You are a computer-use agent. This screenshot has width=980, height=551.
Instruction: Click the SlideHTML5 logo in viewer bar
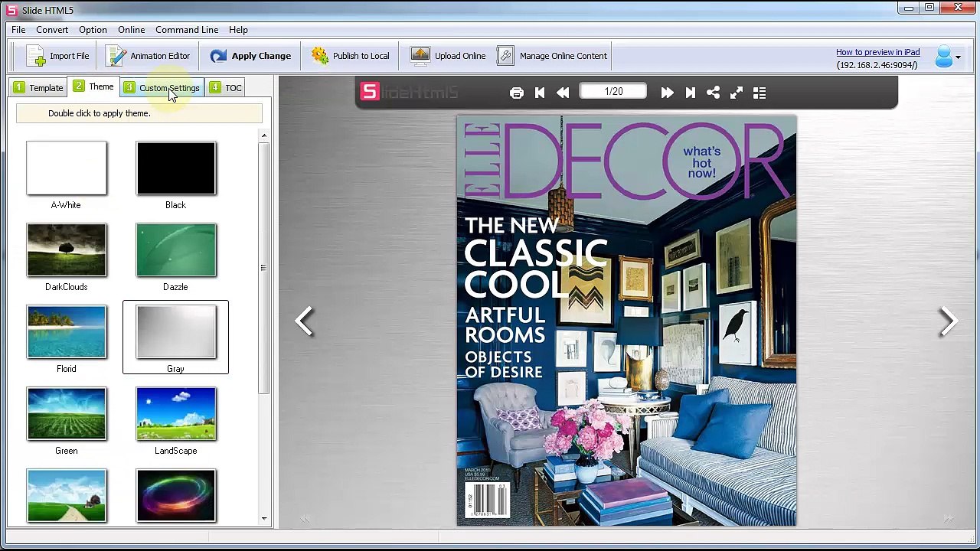(410, 93)
